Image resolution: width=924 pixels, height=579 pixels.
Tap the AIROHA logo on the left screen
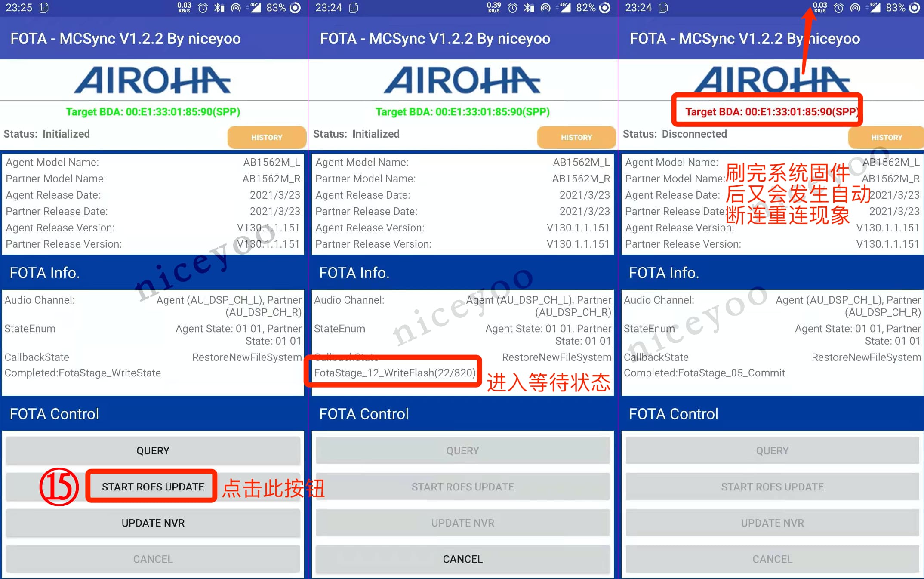tap(153, 80)
